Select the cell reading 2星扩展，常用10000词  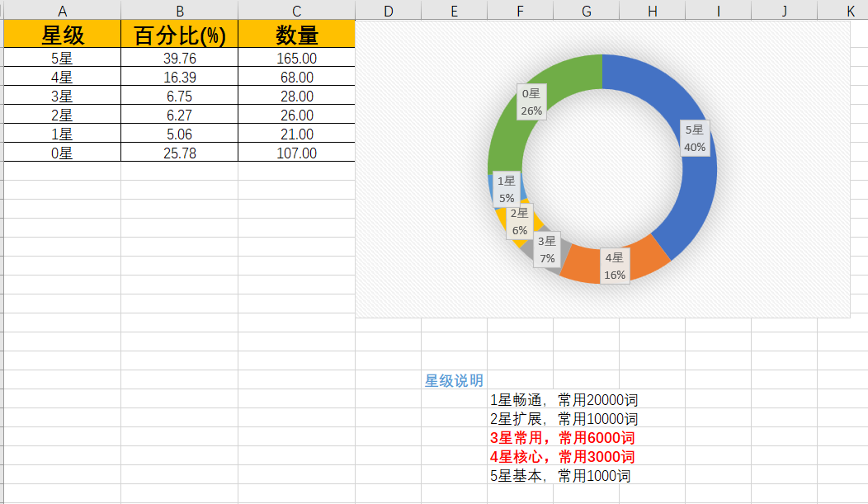pos(564,418)
